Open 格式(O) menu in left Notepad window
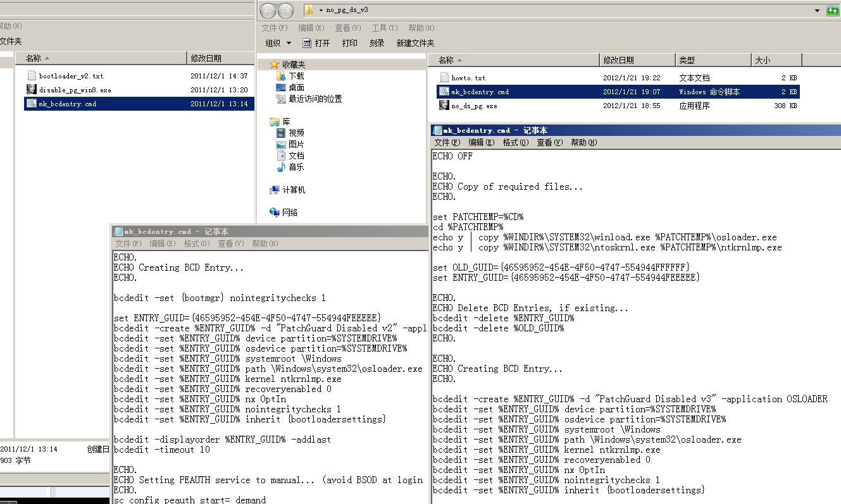The image size is (841, 504). 196,243
